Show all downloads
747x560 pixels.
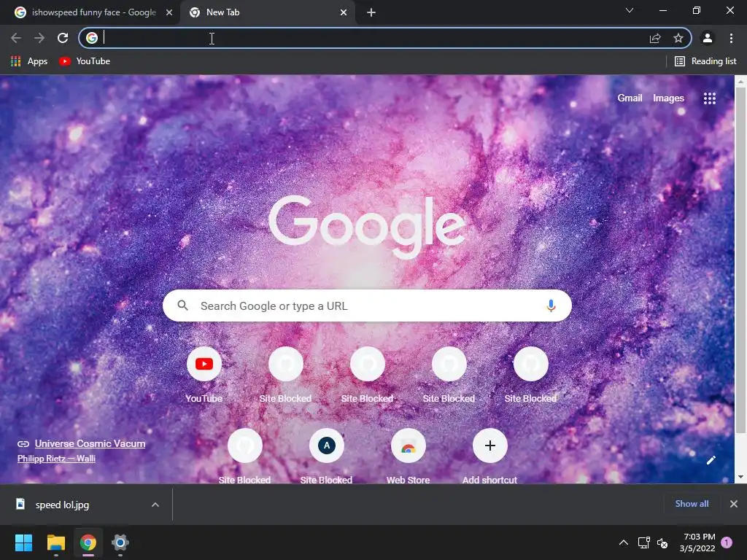click(x=692, y=504)
